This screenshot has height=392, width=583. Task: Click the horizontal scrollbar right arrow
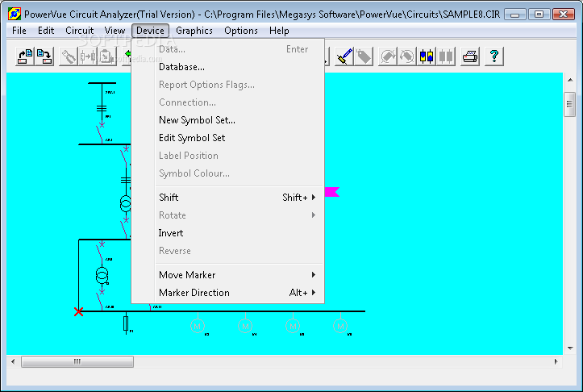click(x=556, y=361)
